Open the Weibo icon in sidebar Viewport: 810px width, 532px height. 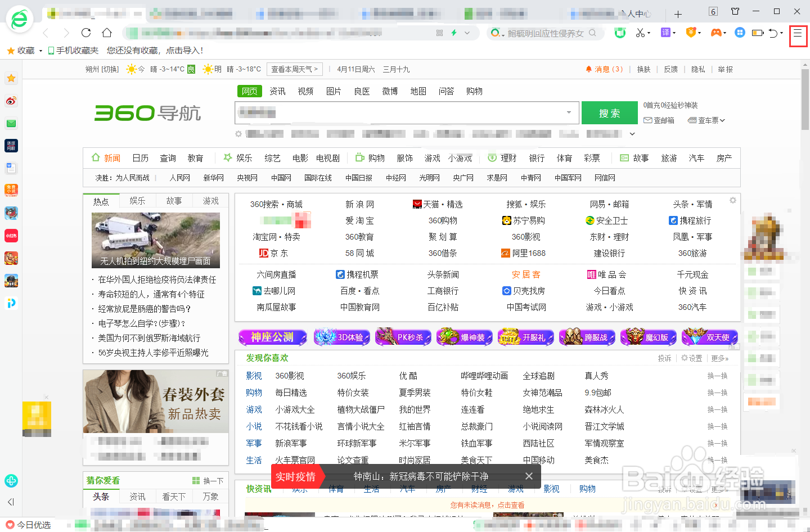[x=11, y=101]
